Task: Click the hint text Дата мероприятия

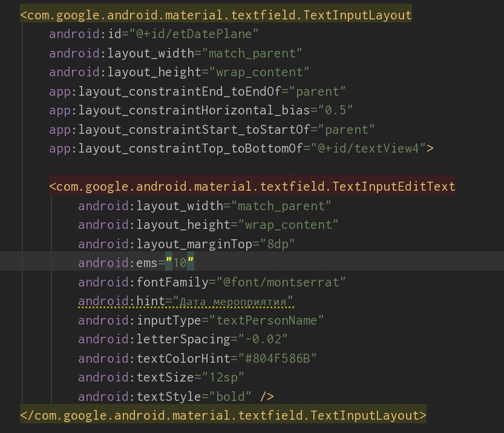Action: coord(233,302)
